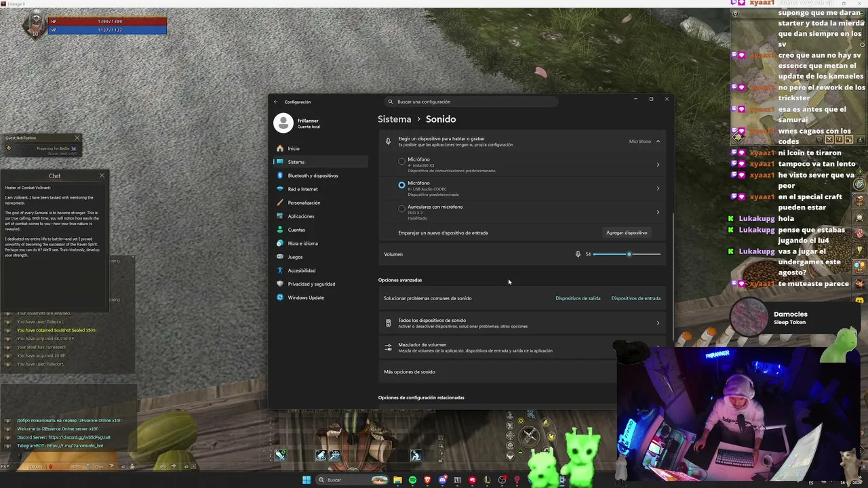
Task: Click the red round app taskbar icon
Action: [472, 480]
